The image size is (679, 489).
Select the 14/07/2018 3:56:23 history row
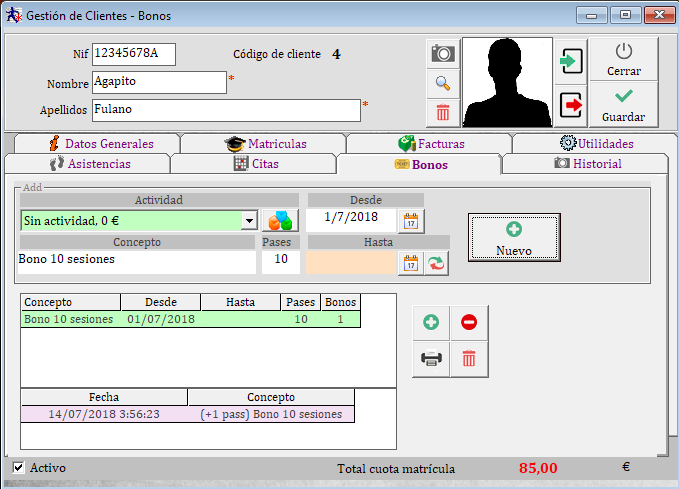pos(188,414)
